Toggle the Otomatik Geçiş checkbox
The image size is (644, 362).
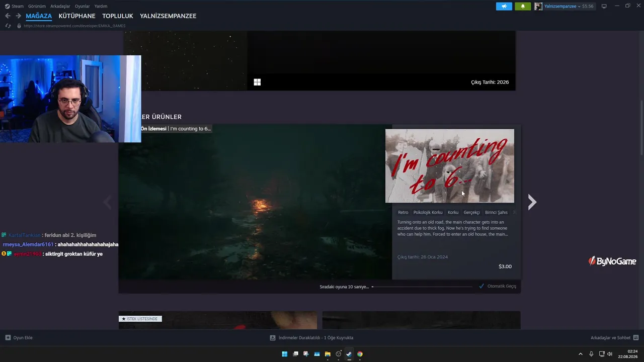pyautogui.click(x=481, y=286)
